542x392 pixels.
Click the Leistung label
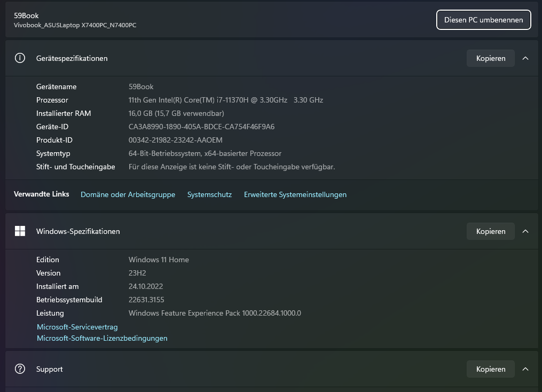click(x=50, y=313)
